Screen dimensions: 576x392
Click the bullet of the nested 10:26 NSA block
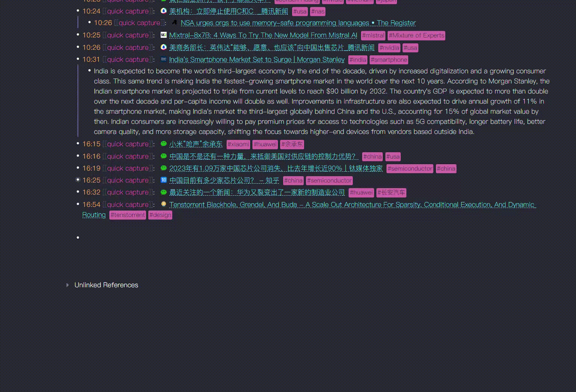90,22
